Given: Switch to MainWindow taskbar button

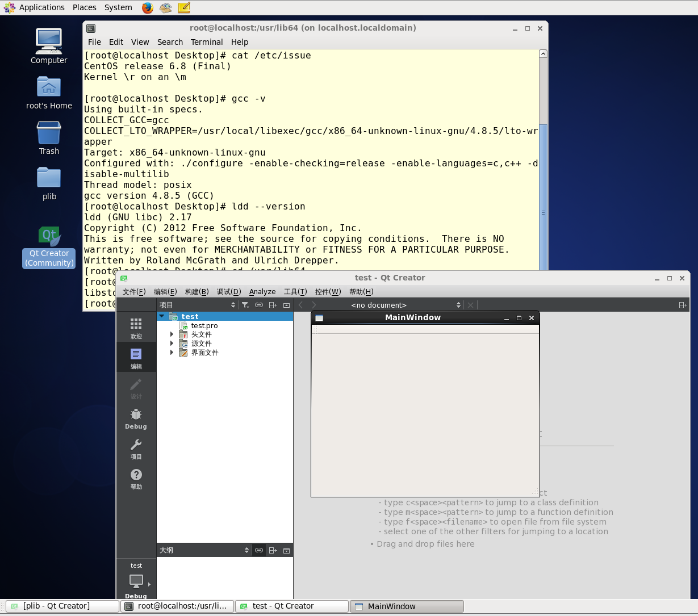Looking at the screenshot, I should 407,606.
